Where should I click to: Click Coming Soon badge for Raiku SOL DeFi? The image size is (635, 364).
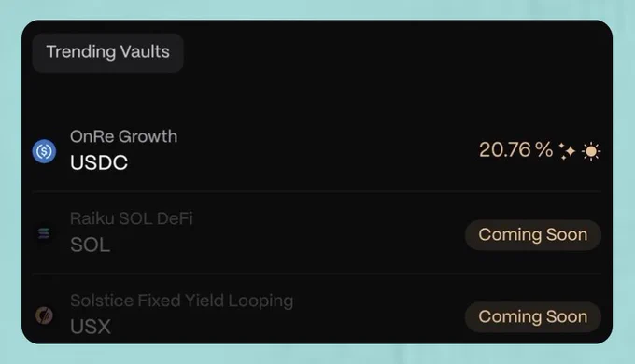coord(533,235)
